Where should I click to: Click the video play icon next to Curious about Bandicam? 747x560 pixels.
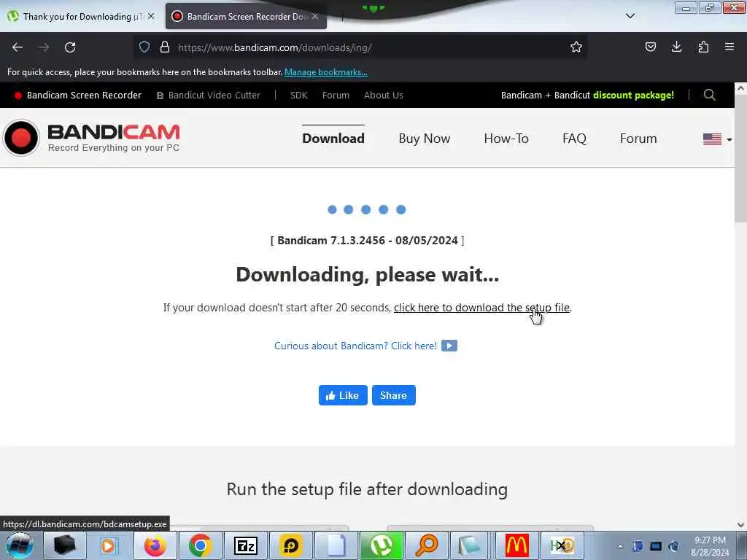click(449, 346)
